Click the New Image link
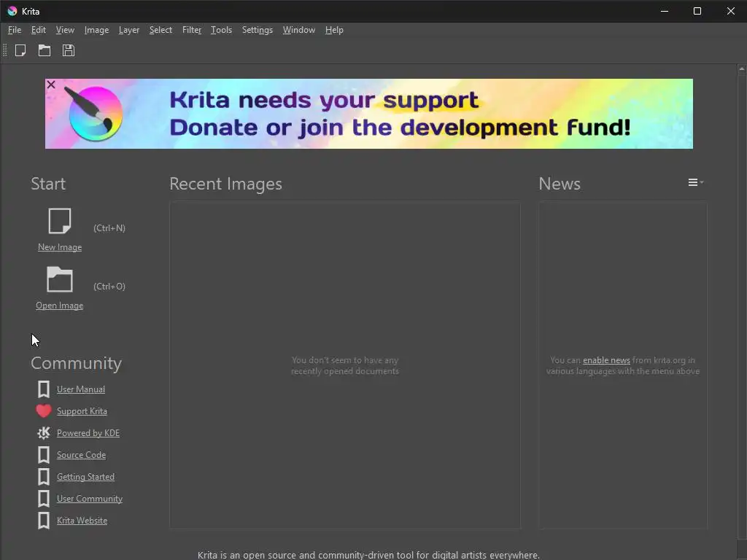 coord(60,247)
